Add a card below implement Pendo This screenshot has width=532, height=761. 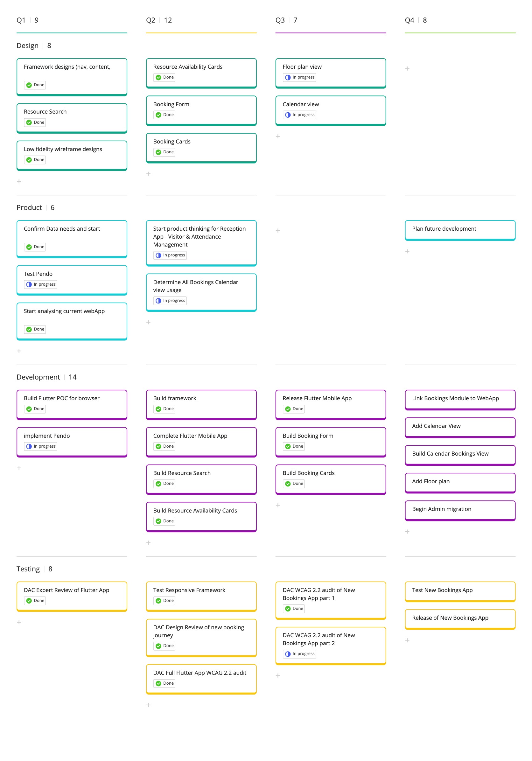click(x=19, y=468)
